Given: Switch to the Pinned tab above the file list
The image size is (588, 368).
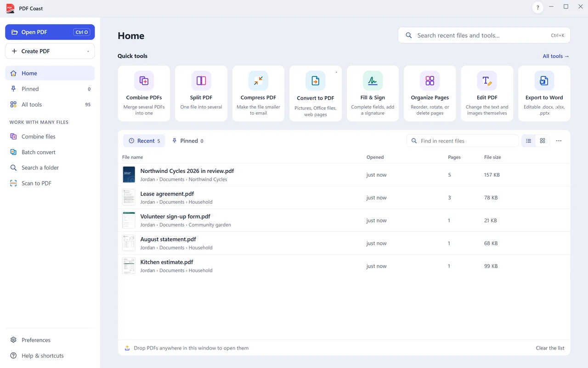Looking at the screenshot, I should coord(187,141).
